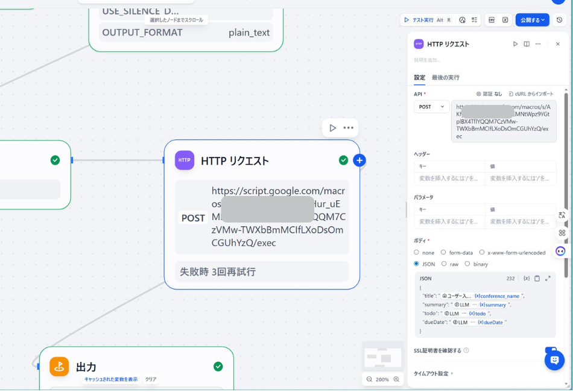The width and height of the screenshot is (573, 392).
Task: Click the 公開する publish button
Action: (531, 20)
